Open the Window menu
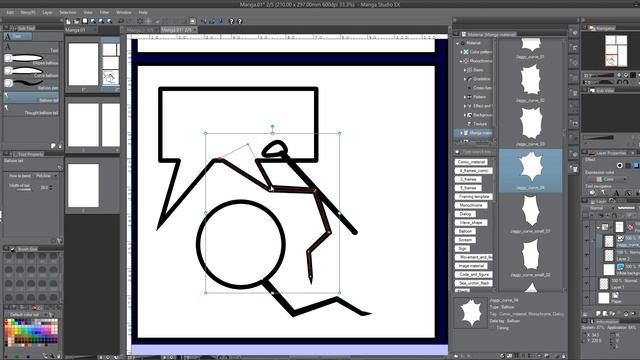 coord(124,12)
